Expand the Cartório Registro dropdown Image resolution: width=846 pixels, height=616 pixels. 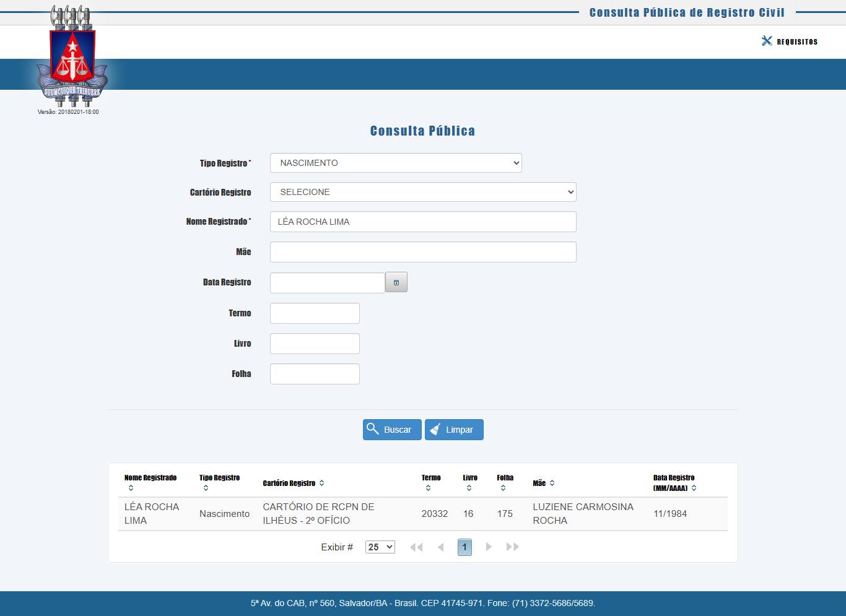(423, 192)
